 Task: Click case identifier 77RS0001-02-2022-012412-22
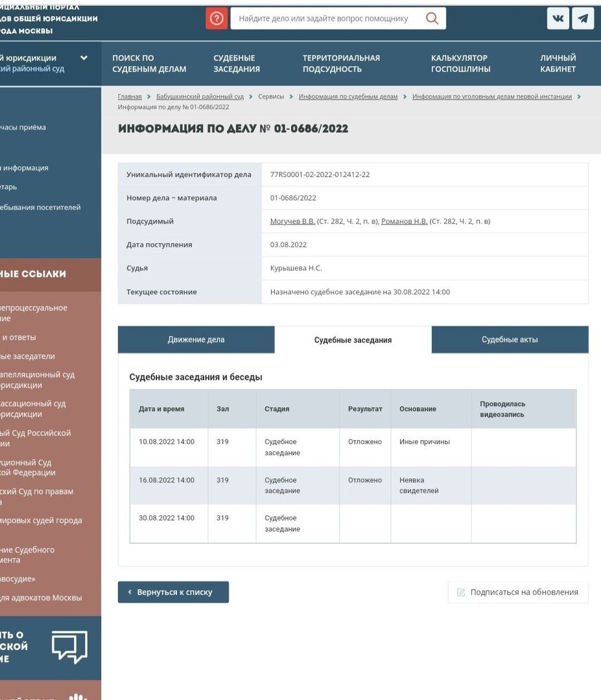click(x=320, y=174)
